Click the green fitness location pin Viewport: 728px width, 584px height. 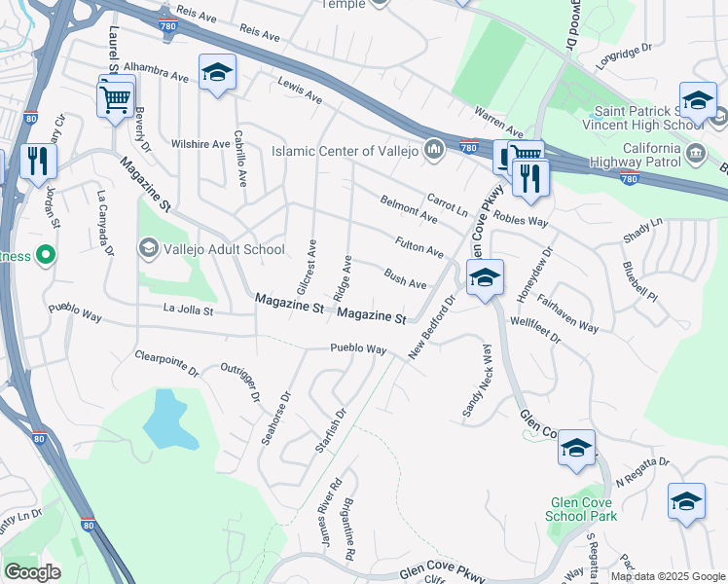click(x=46, y=255)
